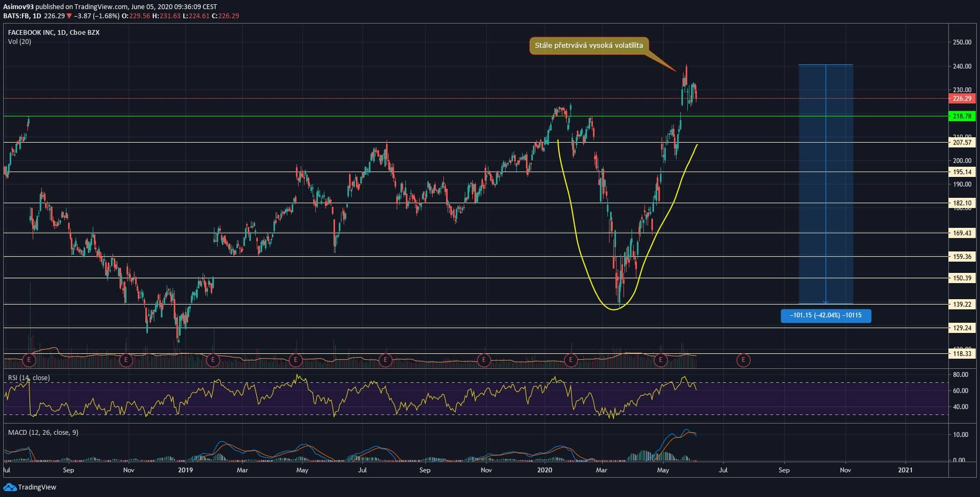Select the earliest earnings marker in July 2018
The image size is (980, 497).
click(x=29, y=360)
